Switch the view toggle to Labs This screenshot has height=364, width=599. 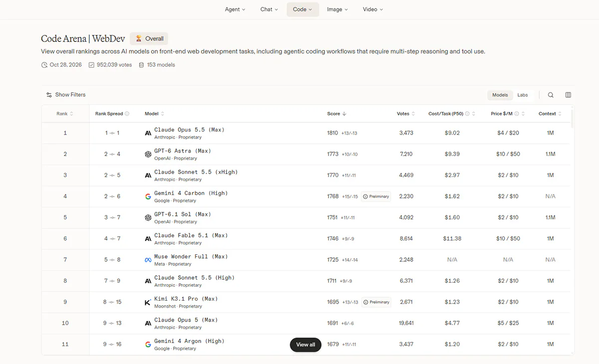(522, 95)
